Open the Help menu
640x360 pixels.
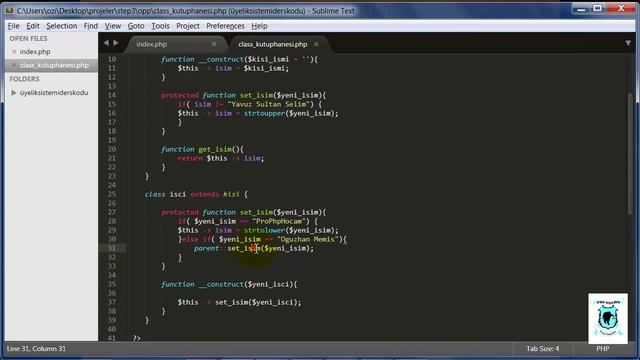pos(259,26)
